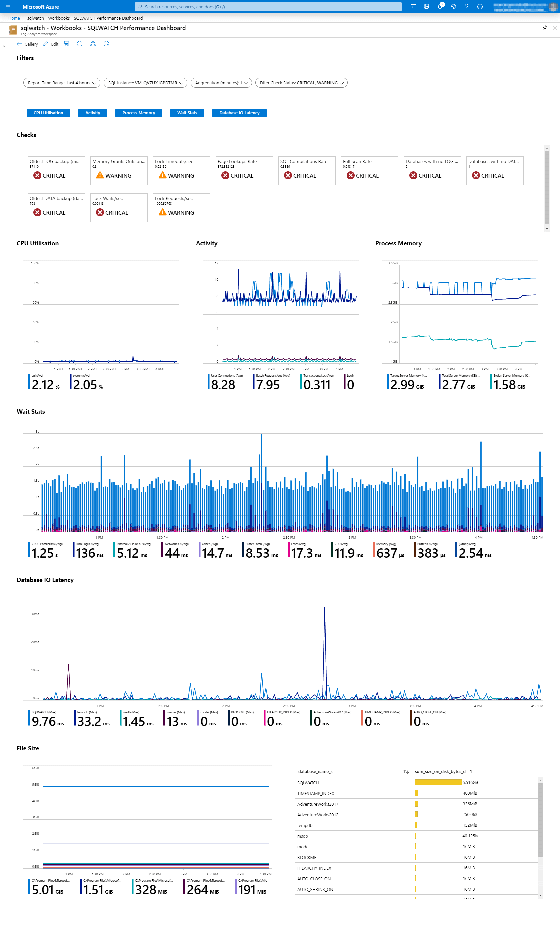
Task: Click the Checks panel vertical scrollbar
Action: coord(547,187)
